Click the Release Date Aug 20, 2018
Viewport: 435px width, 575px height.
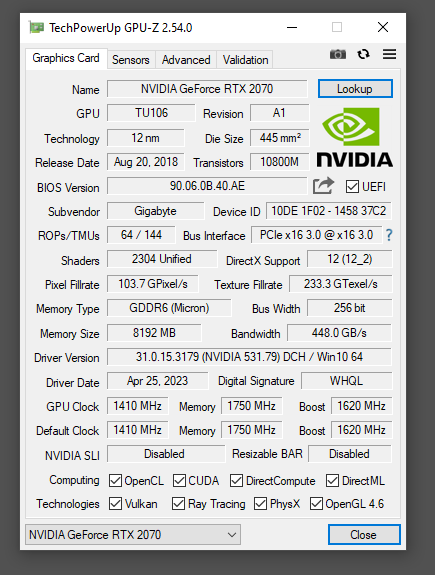pos(146,162)
